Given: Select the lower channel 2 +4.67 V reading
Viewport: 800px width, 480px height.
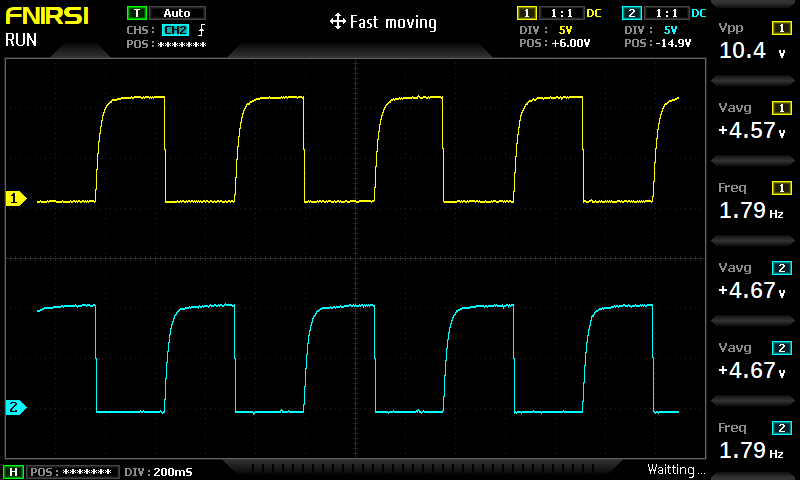Looking at the screenshot, I should [x=752, y=371].
